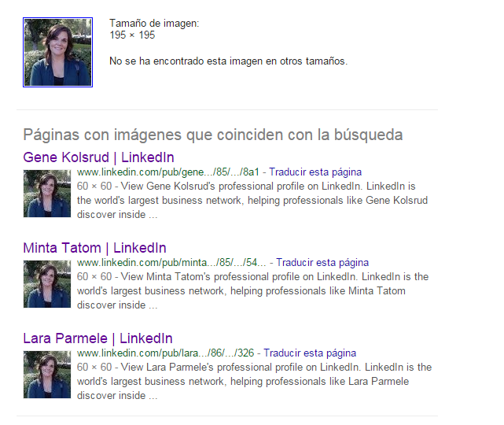Click the thumbnail beside the Minta Tatom result

[47, 284]
